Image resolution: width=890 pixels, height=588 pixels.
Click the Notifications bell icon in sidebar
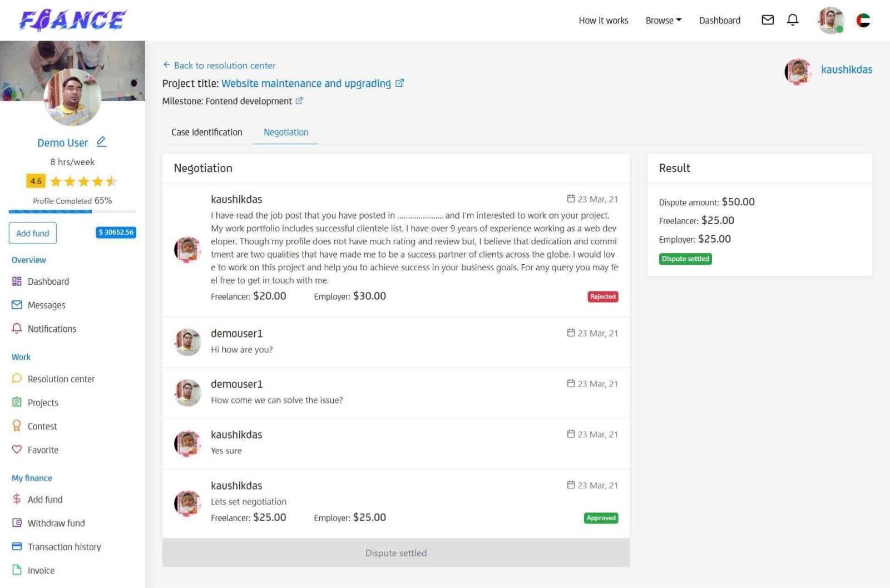tap(17, 328)
